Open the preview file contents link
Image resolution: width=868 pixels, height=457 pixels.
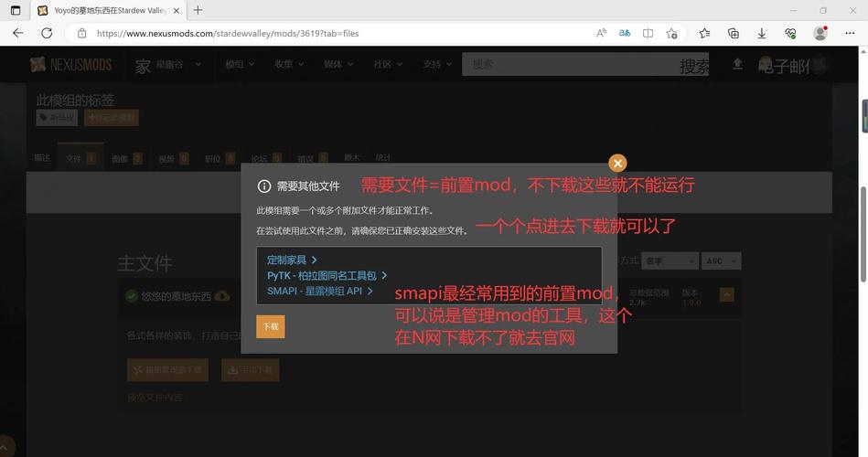point(155,398)
